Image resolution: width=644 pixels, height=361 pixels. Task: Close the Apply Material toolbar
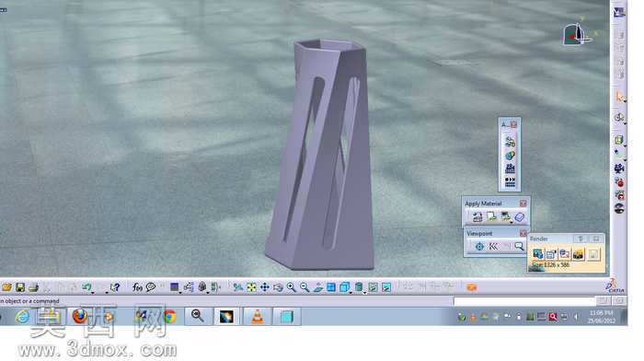coord(523,204)
